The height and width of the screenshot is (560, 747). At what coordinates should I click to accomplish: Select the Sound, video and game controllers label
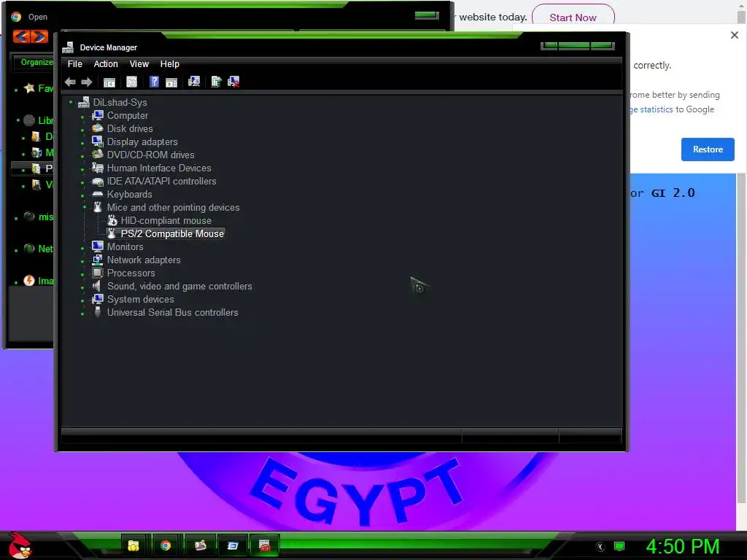179,286
